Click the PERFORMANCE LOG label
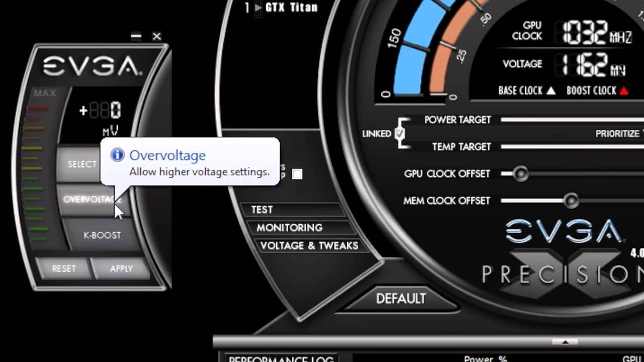The image size is (644, 362). 281,358
